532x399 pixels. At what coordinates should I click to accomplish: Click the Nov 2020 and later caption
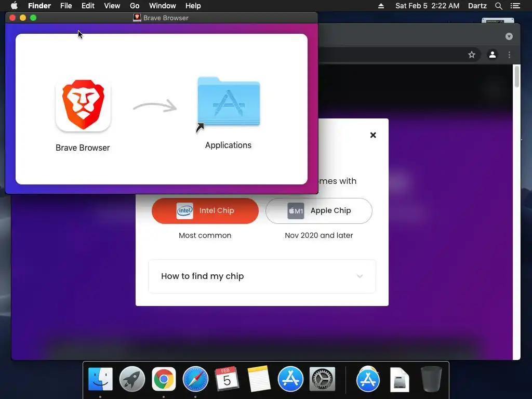click(319, 235)
